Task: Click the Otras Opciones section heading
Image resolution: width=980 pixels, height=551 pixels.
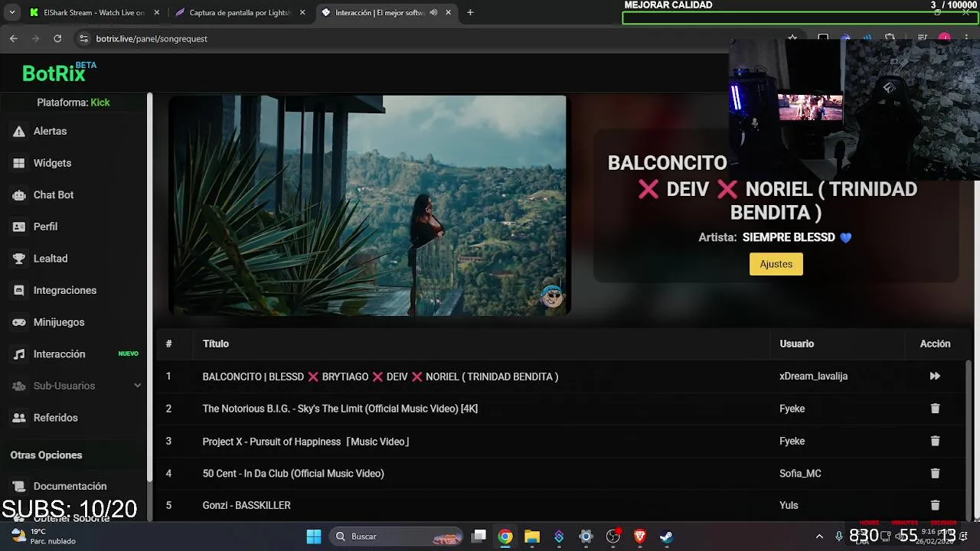Action: 46,455
